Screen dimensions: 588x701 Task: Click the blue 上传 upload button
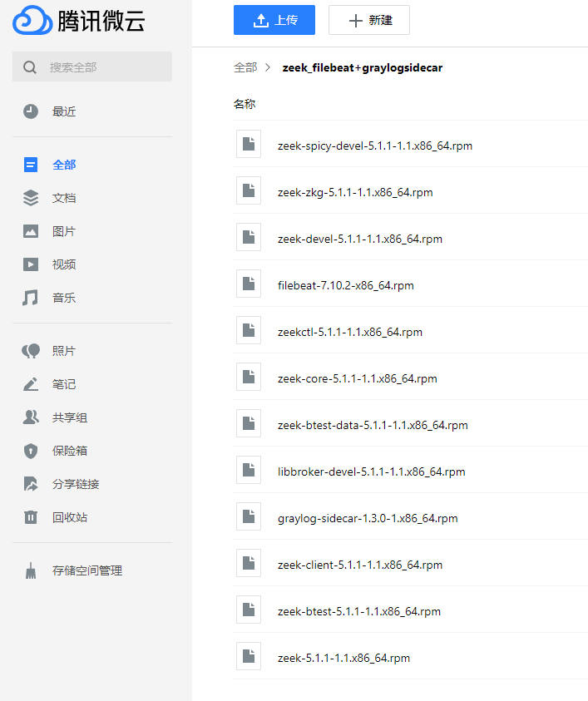click(x=274, y=20)
